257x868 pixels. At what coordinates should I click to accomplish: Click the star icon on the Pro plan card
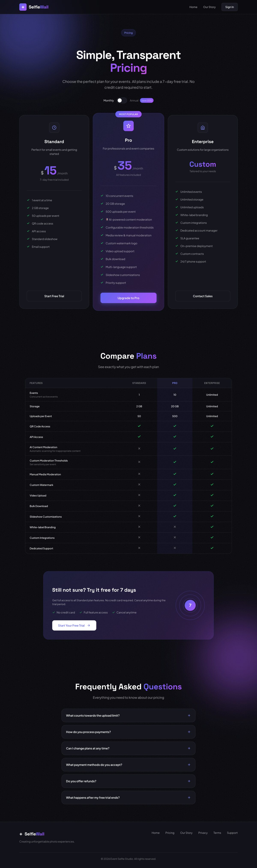coord(128,126)
